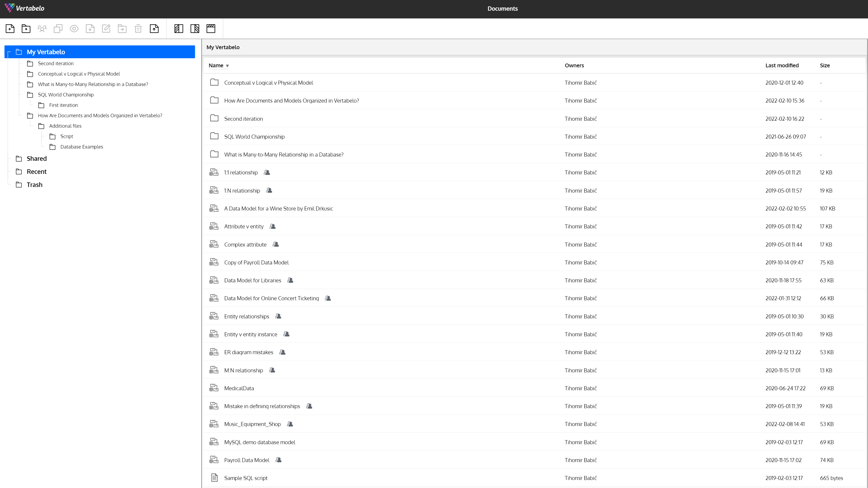Click shared icon next to 1:N relationship
Screen dimensions: 868x488
click(x=269, y=190)
